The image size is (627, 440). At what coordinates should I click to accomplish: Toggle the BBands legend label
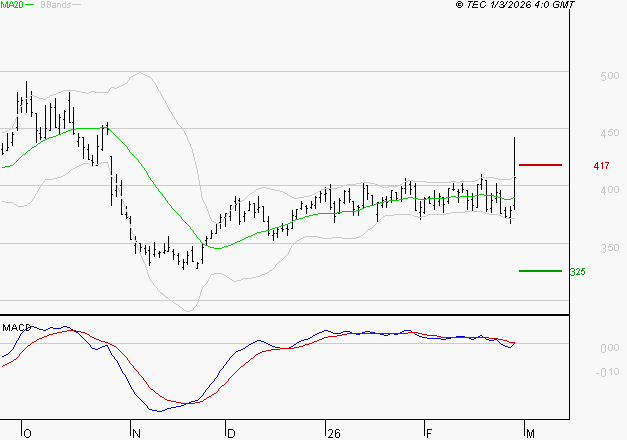coord(53,5)
